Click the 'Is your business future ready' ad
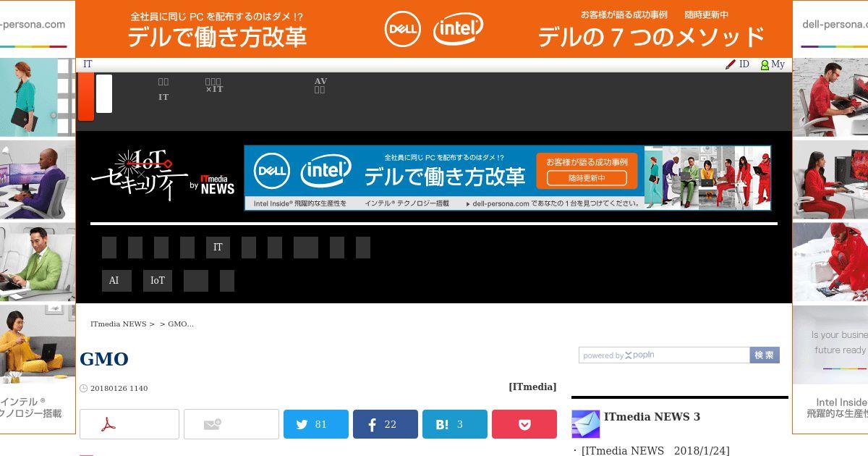The image size is (868, 456). click(x=830, y=345)
